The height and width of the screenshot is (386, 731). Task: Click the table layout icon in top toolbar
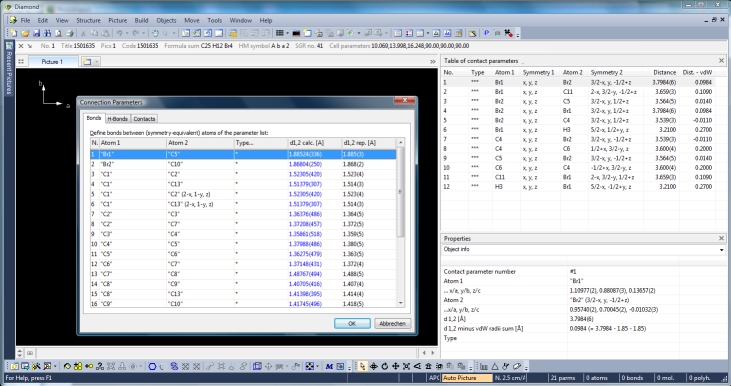click(279, 33)
